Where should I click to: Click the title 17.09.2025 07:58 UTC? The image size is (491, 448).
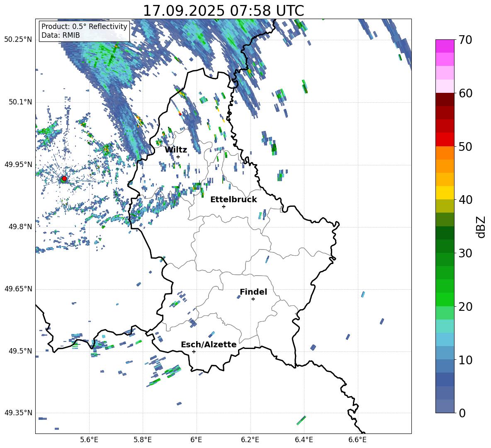tap(223, 11)
